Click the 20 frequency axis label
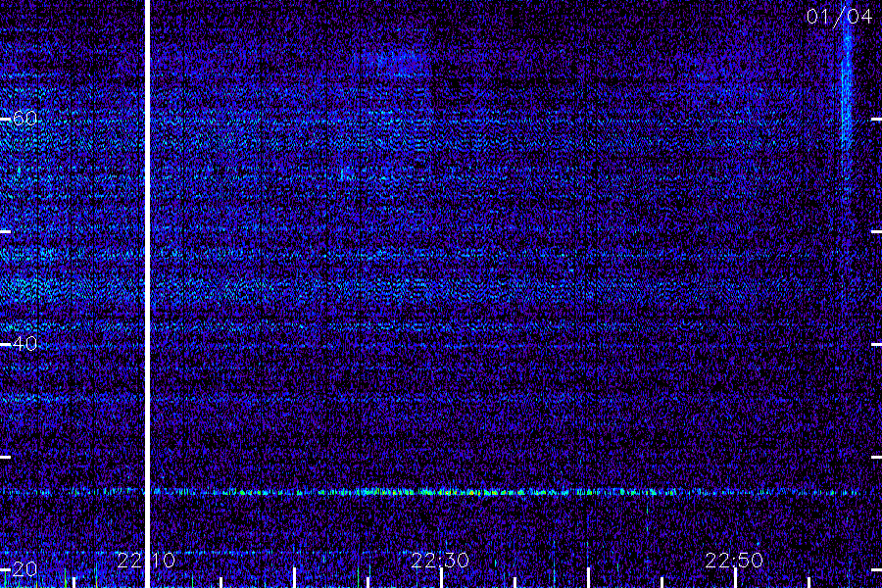The width and height of the screenshot is (882, 588). [24, 568]
